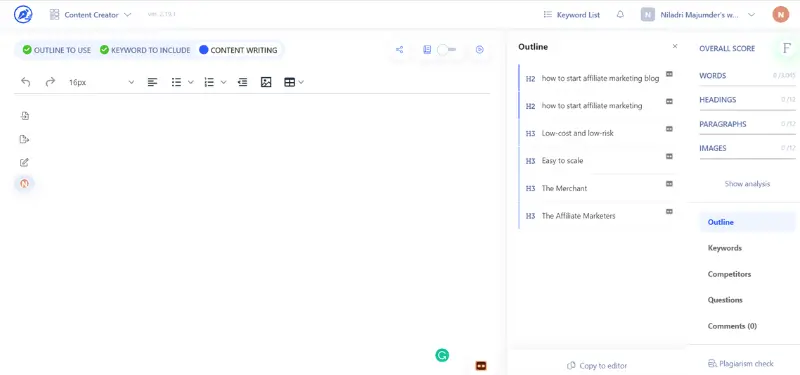Image resolution: width=800 pixels, height=375 pixels.
Task: Open the Questions side tab
Action: tap(725, 300)
